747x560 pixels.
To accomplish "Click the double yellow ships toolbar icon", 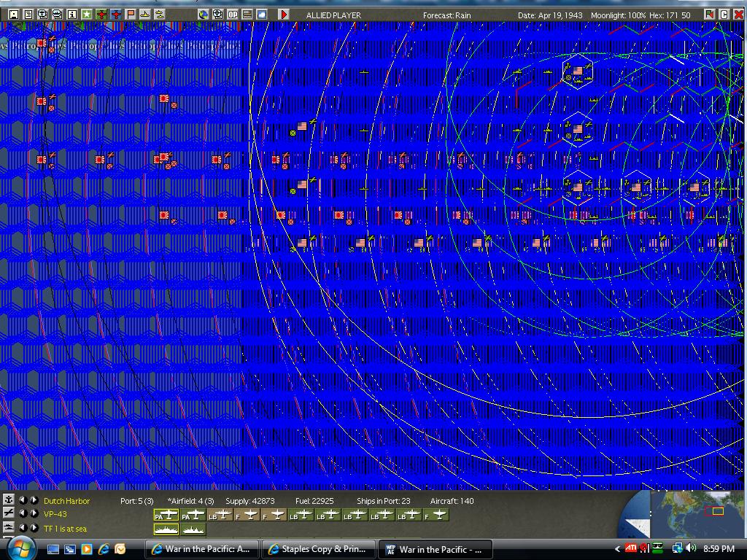I will pyautogui.click(x=160, y=15).
